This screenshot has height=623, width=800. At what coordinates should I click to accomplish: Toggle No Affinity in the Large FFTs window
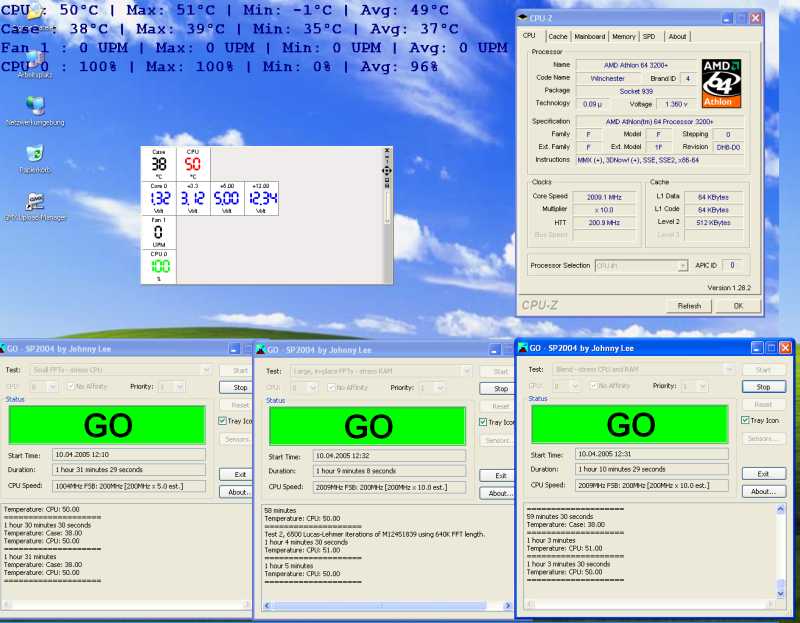point(332,388)
